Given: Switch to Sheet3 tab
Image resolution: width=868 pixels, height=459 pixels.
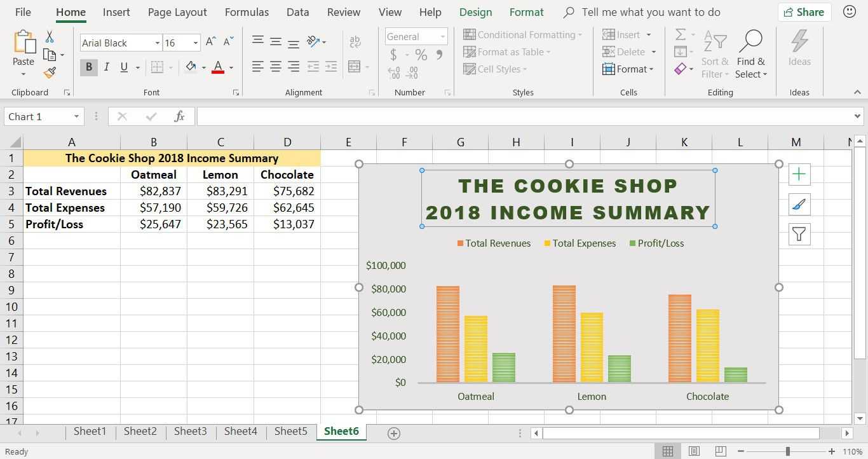Looking at the screenshot, I should point(190,431).
